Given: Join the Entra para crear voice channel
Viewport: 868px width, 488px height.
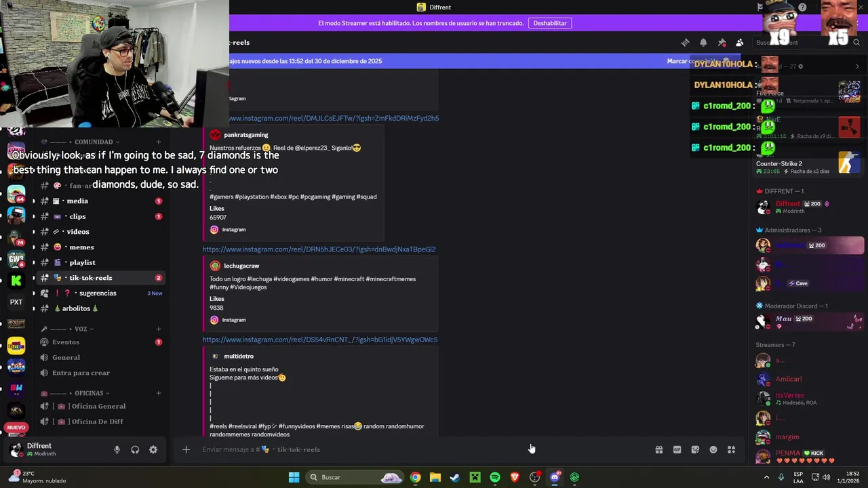Looking at the screenshot, I should click(x=100, y=373).
